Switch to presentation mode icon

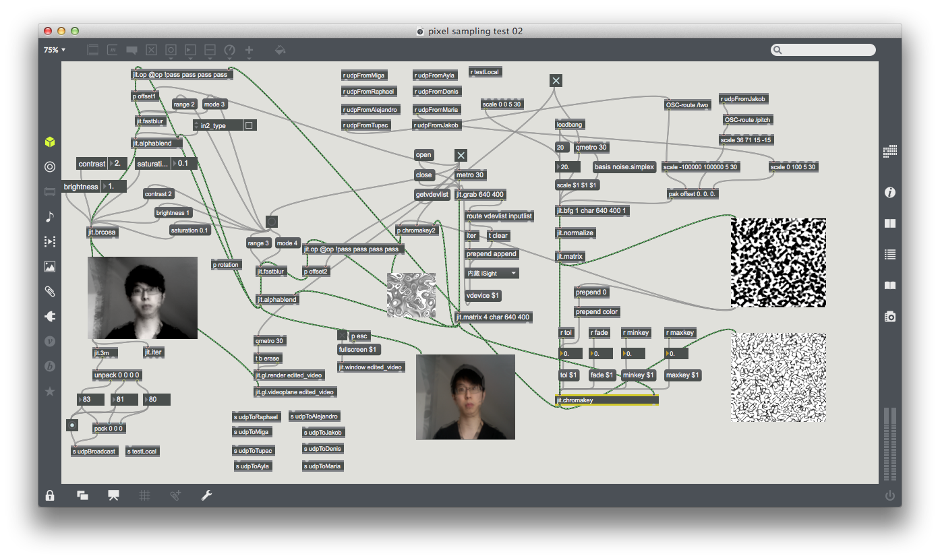coord(113,495)
